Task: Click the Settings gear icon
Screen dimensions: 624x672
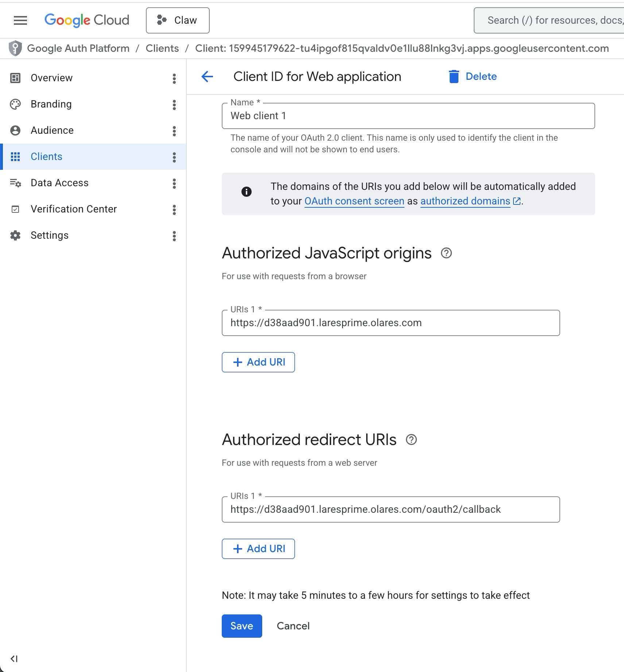Action: pyautogui.click(x=15, y=235)
